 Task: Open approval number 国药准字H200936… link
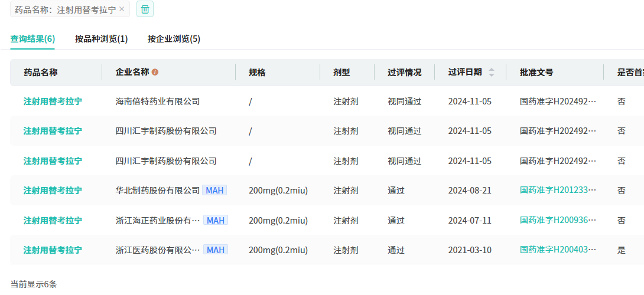tap(558, 220)
